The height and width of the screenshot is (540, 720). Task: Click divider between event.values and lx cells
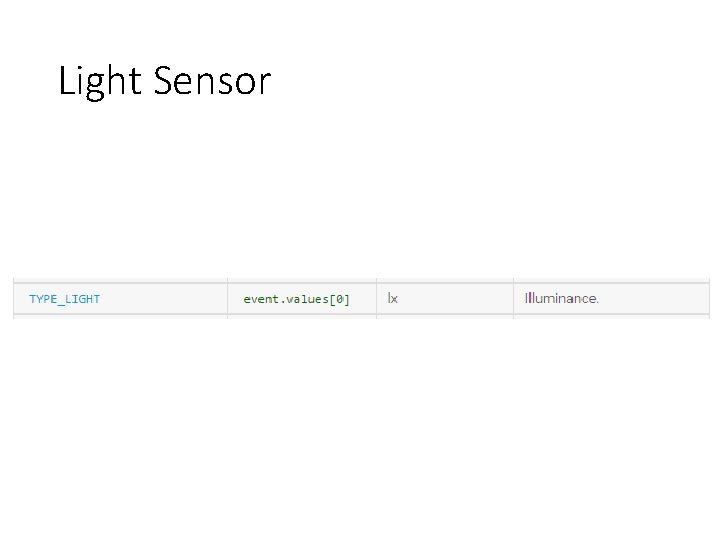(377, 299)
